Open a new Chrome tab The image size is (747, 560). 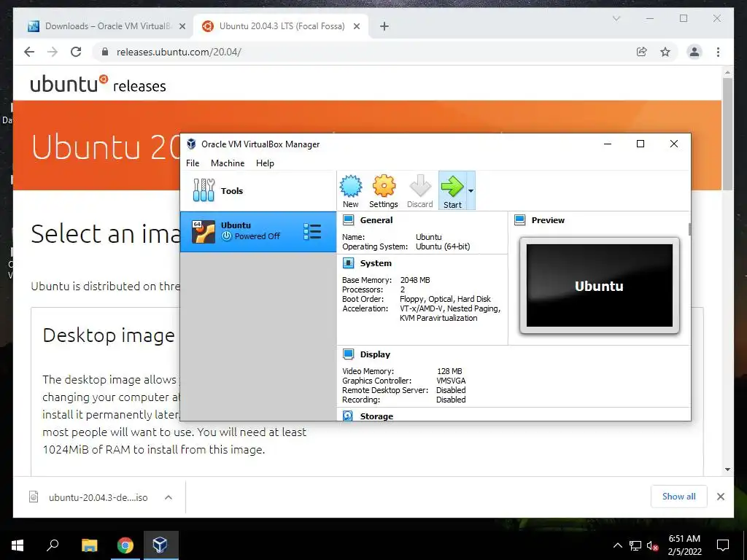coord(384,26)
